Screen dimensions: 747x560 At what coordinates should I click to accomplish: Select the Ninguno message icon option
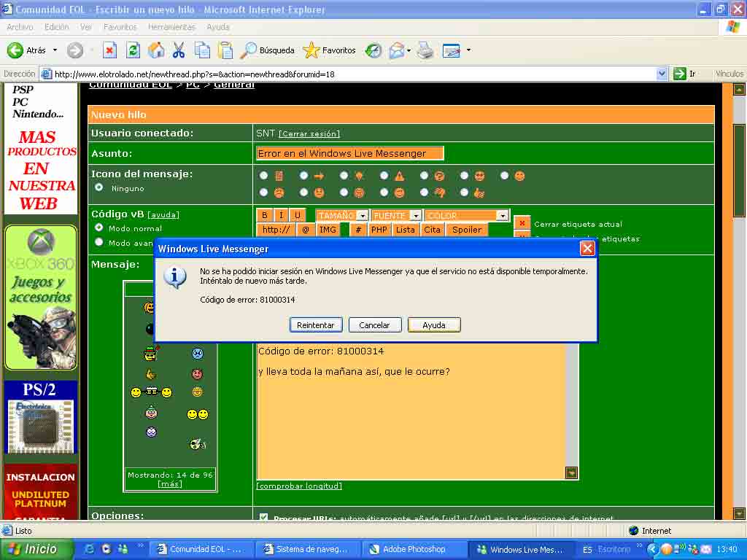[99, 187]
